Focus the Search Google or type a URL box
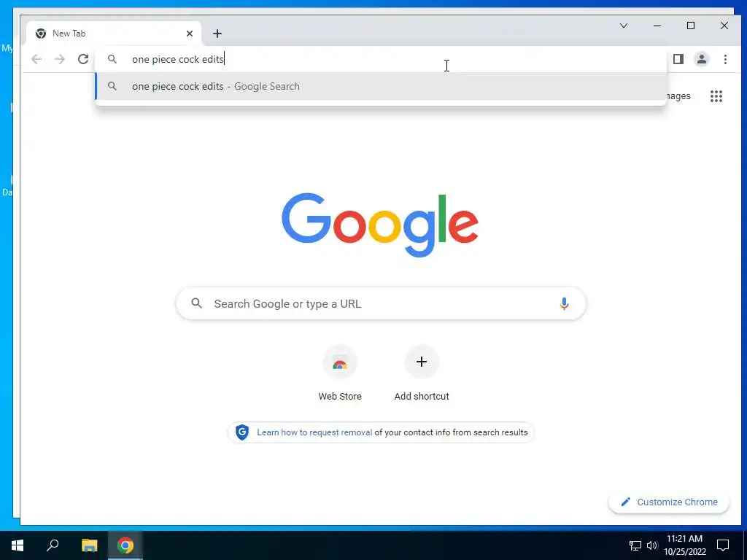 (x=381, y=304)
